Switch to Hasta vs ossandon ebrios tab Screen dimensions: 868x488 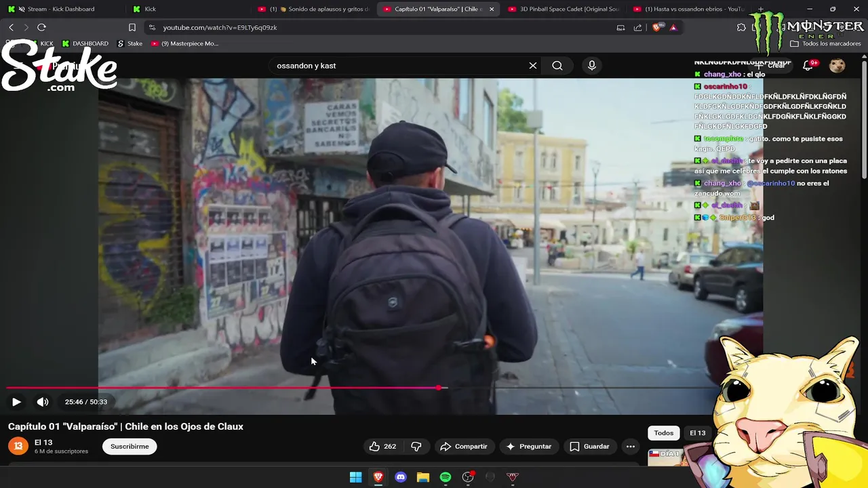click(688, 9)
